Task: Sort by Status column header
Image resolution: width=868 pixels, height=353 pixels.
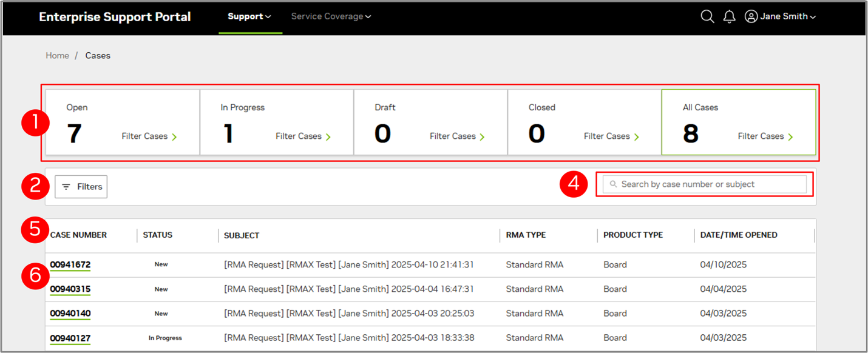Action: coord(158,235)
